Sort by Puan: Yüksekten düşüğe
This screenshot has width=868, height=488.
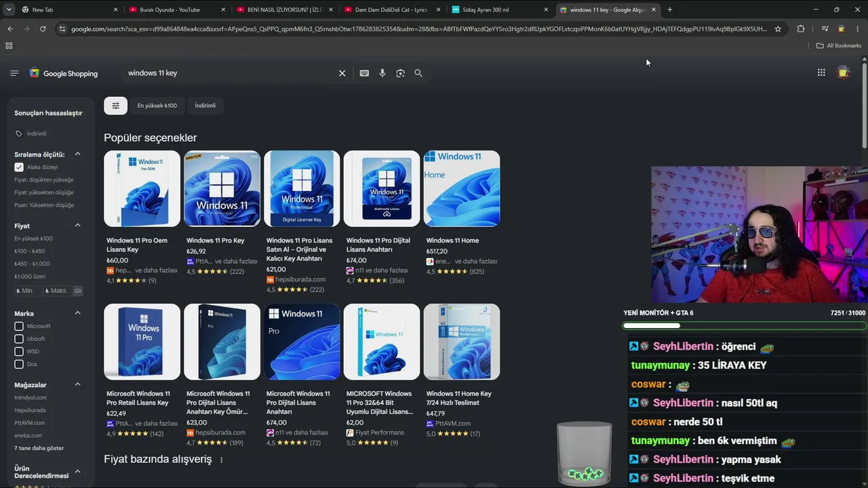point(44,205)
